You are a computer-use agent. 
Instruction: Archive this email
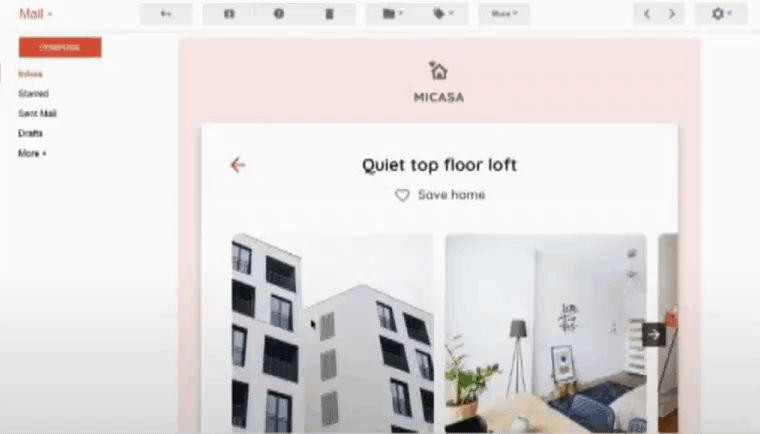coord(229,14)
